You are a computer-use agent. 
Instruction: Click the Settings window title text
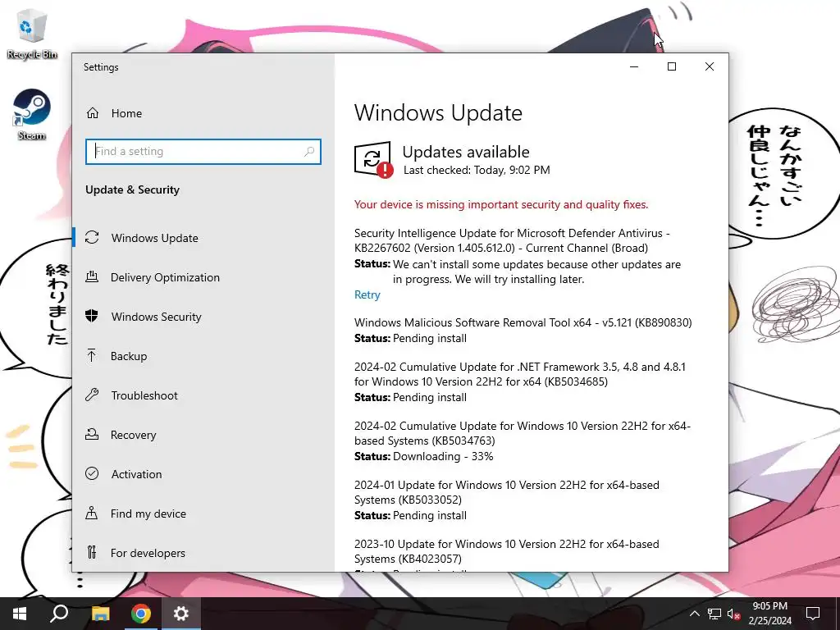tap(101, 67)
